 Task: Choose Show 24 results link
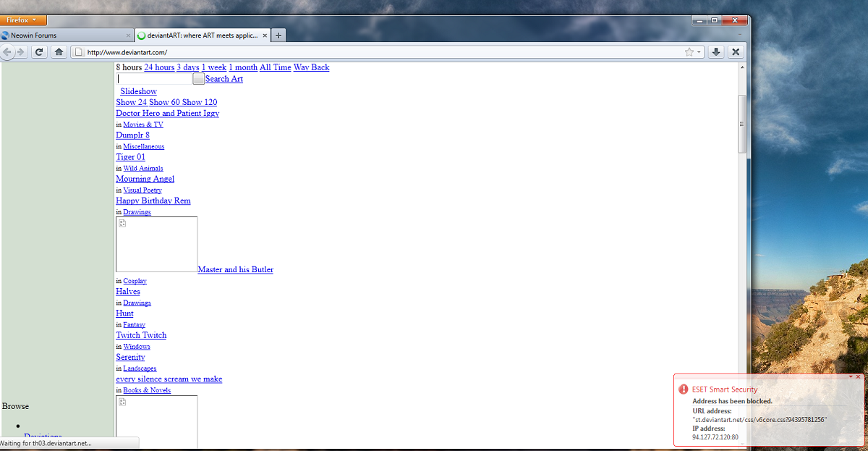point(131,102)
